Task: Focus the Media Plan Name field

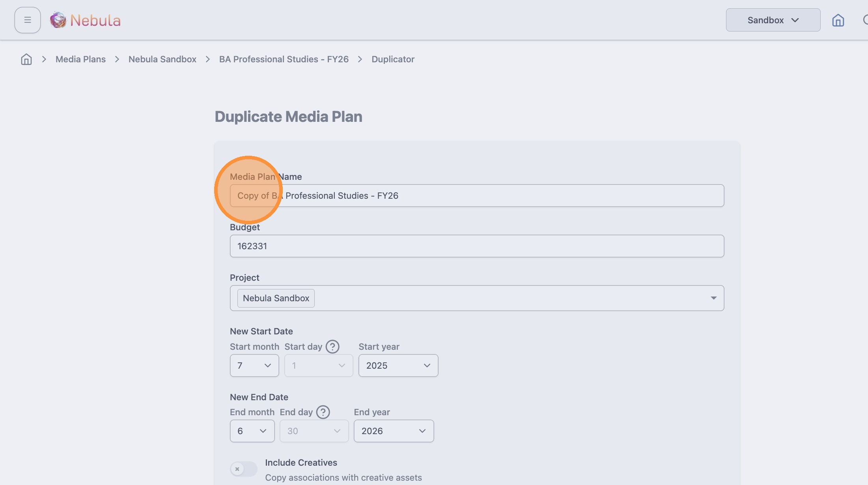Action: [477, 196]
